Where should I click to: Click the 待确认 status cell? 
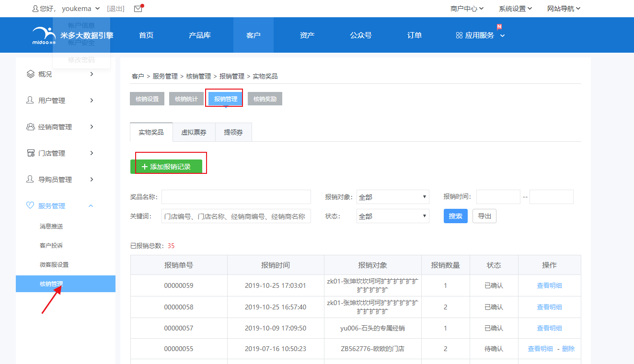point(494,349)
